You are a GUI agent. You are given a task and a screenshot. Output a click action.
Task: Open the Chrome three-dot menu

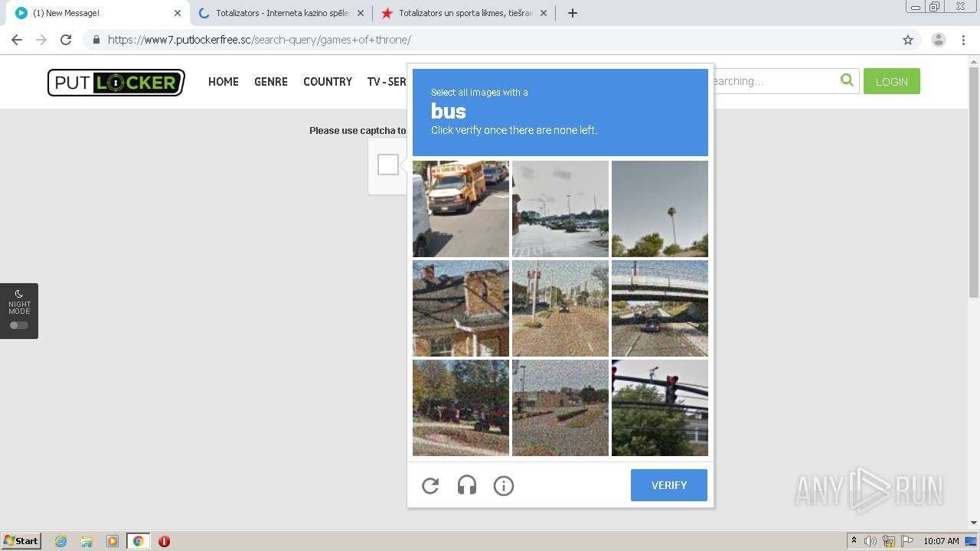964,40
